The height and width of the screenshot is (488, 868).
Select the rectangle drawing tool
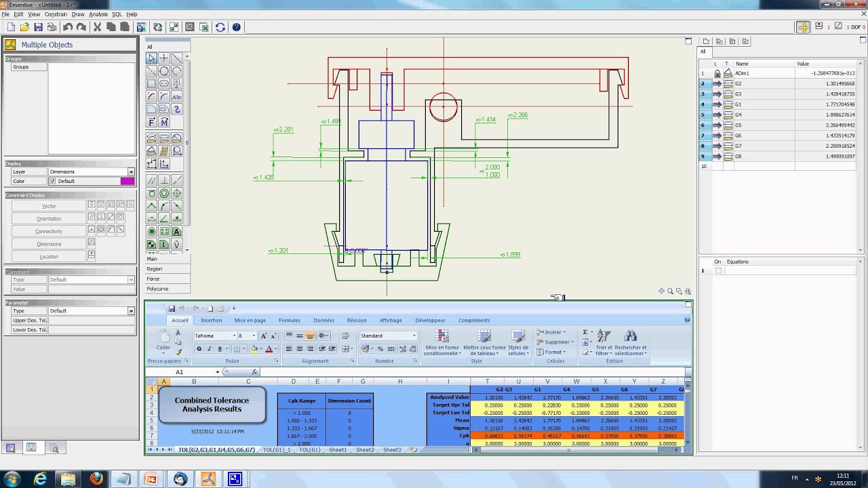click(x=151, y=84)
